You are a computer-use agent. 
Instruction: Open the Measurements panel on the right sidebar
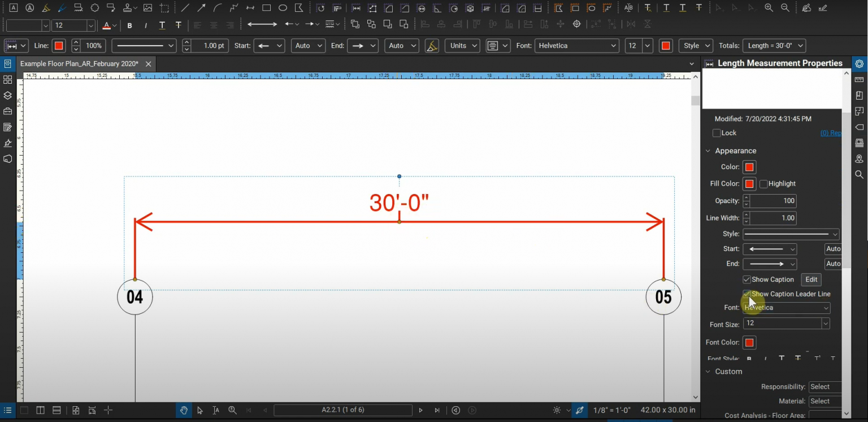pos(860,79)
